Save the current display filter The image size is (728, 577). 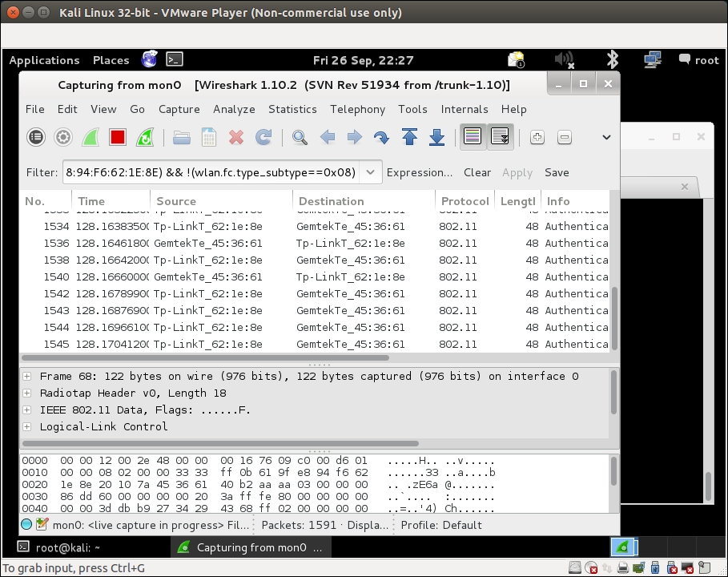click(557, 172)
